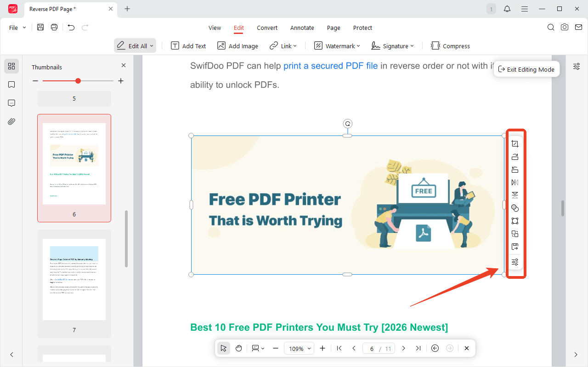The height and width of the screenshot is (367, 588).
Task: Open the Thumbnails panel icon
Action: pos(11,66)
